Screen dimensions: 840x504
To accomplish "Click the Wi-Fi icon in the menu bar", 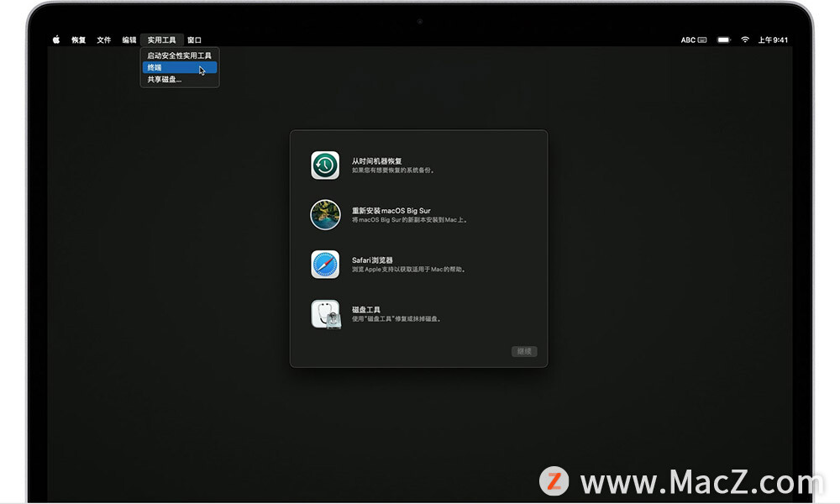I will click(x=745, y=39).
